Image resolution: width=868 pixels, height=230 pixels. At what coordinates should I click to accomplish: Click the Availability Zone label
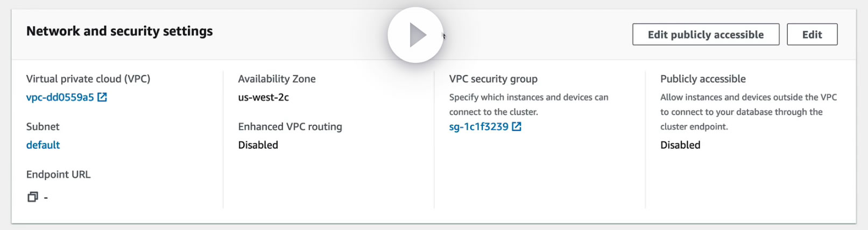277,79
